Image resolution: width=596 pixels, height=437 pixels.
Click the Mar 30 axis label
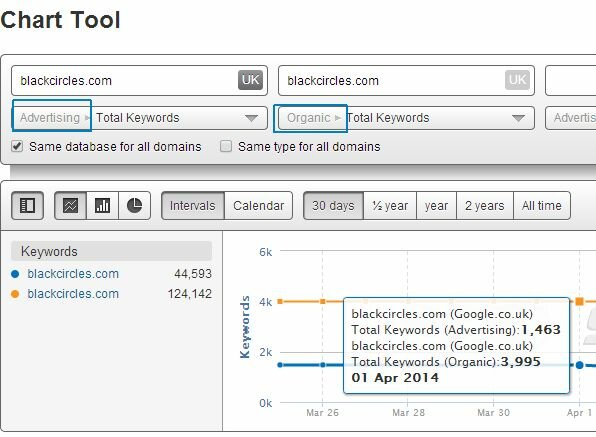493,413
